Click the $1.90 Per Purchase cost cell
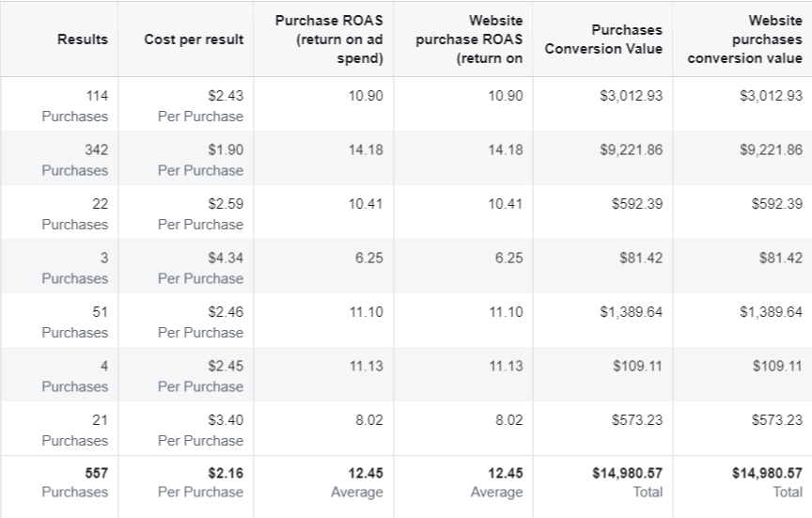812x518 pixels. [x=201, y=160]
